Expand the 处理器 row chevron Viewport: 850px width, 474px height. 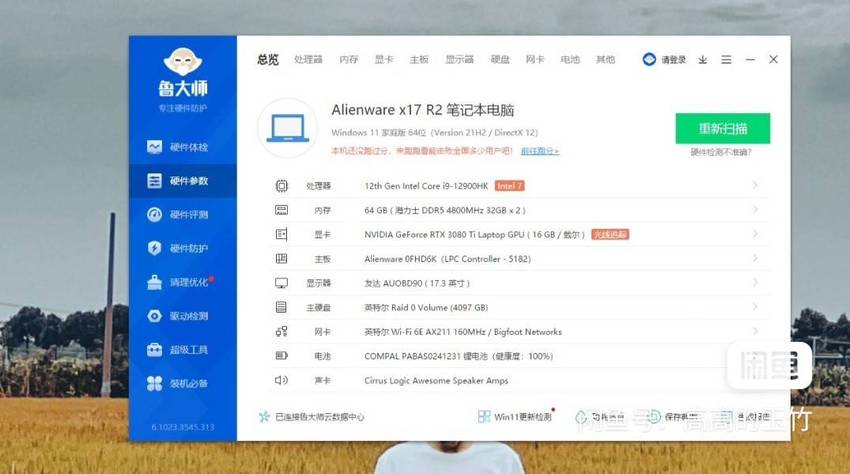[x=755, y=185]
